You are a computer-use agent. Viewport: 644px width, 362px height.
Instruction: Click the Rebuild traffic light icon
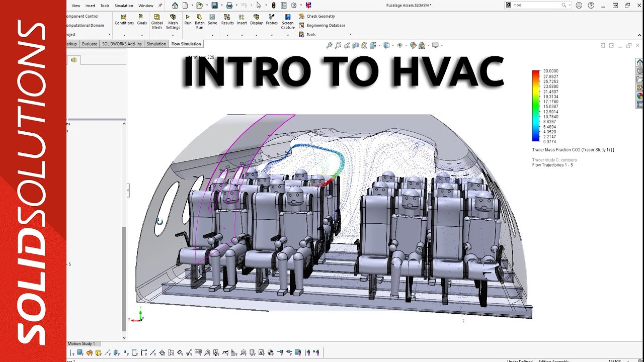273,6
